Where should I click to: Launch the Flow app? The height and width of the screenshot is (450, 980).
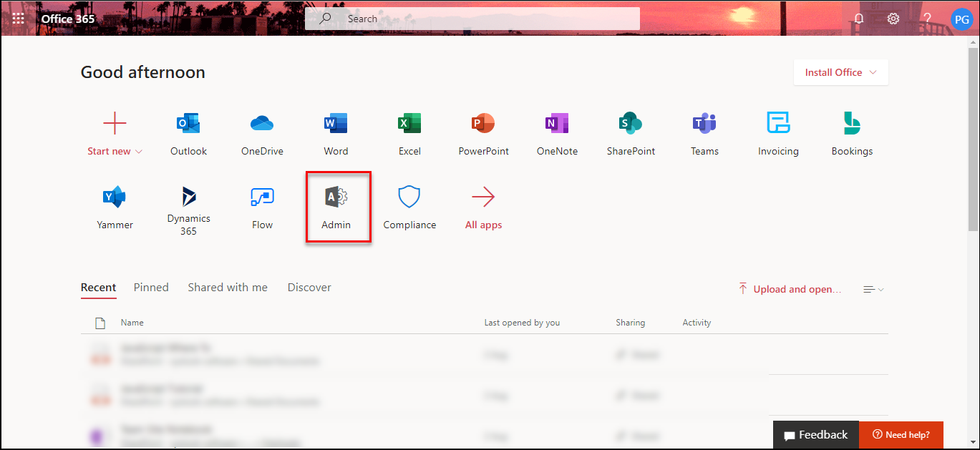tap(262, 207)
